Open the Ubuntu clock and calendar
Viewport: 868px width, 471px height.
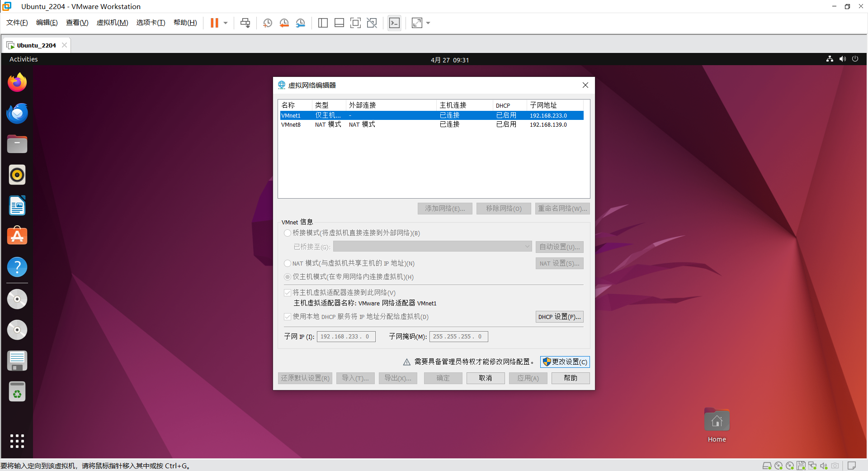coord(450,60)
